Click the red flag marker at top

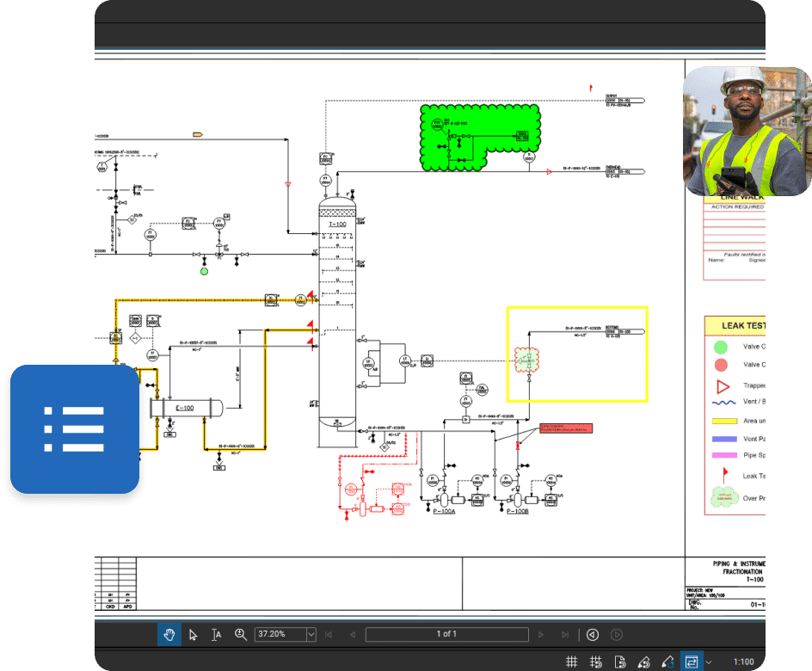coord(591,88)
